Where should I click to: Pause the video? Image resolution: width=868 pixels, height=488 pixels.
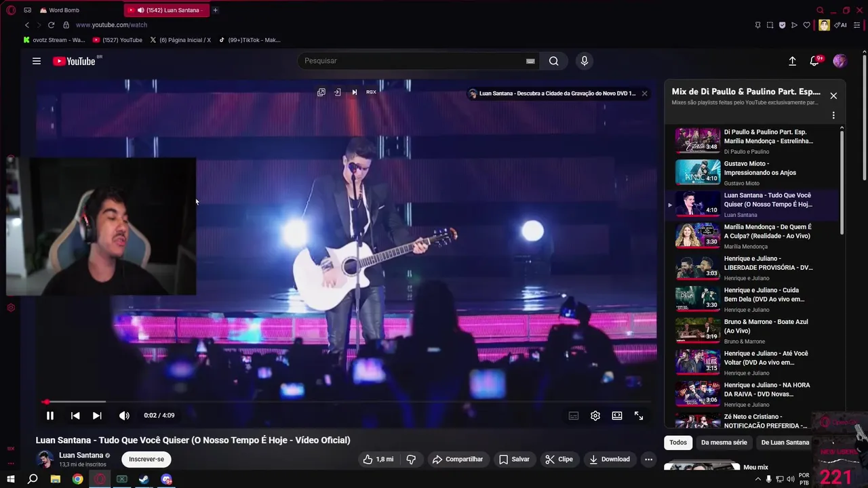(x=50, y=415)
